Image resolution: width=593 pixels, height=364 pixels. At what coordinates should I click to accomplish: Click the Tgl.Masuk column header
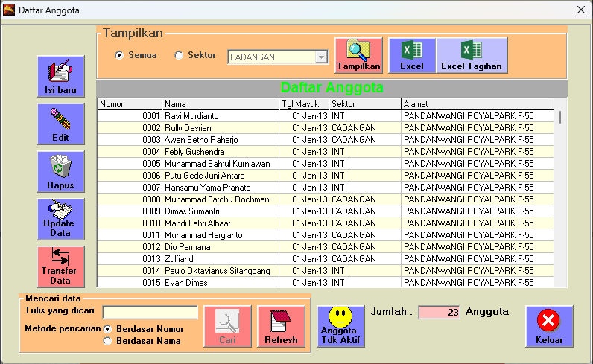(x=304, y=104)
